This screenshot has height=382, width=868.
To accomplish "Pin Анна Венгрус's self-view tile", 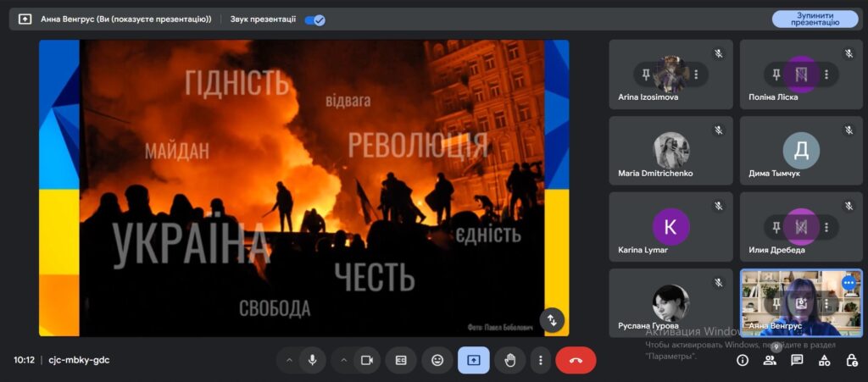I will pos(776,303).
